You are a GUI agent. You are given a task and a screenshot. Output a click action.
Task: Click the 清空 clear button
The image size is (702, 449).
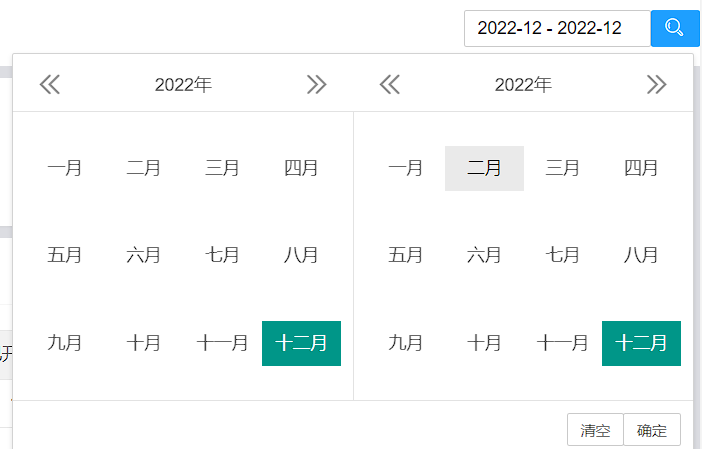click(x=595, y=430)
